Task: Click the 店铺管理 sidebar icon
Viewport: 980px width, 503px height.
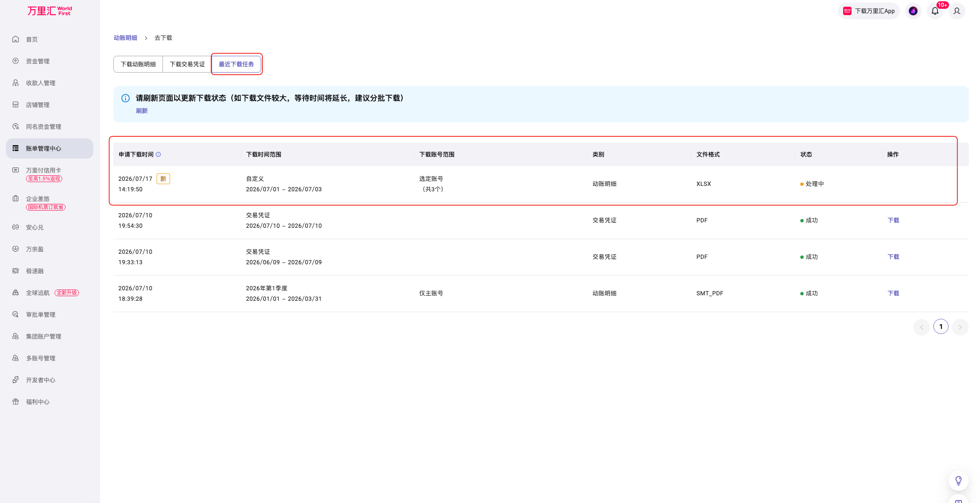Action: [x=16, y=104]
